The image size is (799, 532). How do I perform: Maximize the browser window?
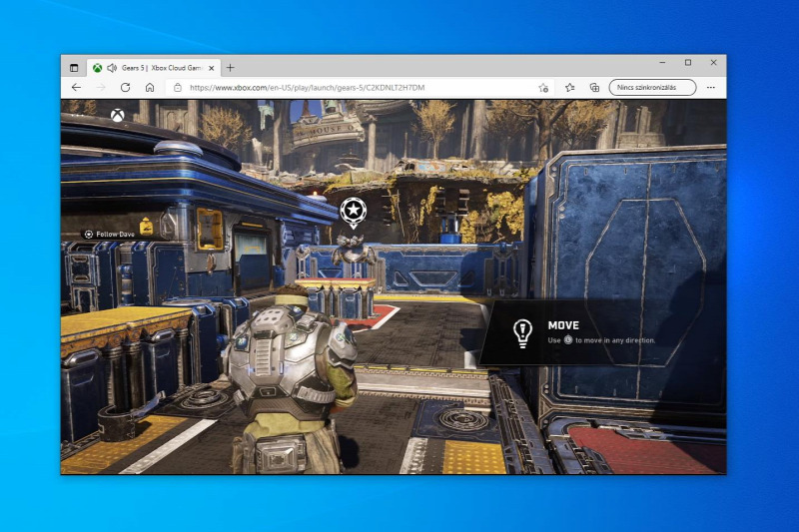(x=688, y=63)
